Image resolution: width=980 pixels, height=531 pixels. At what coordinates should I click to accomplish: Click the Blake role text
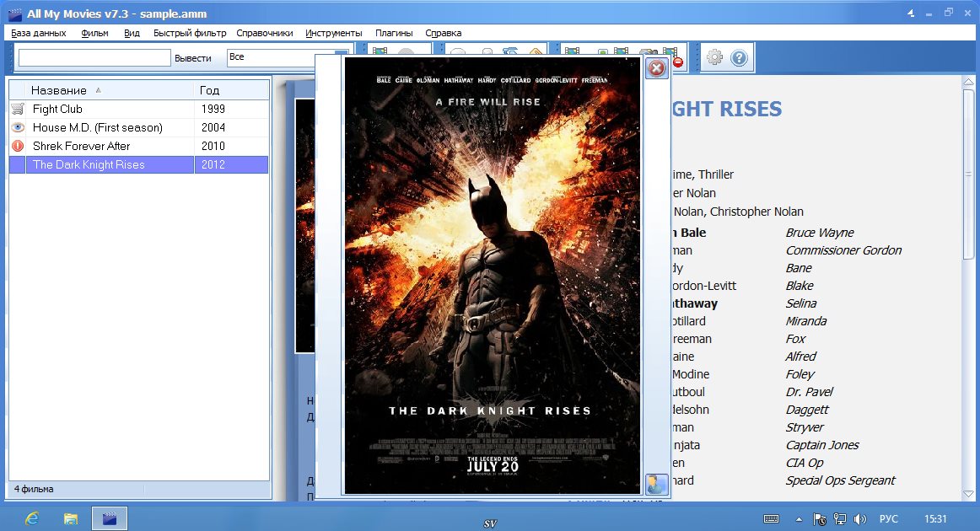[x=800, y=286]
